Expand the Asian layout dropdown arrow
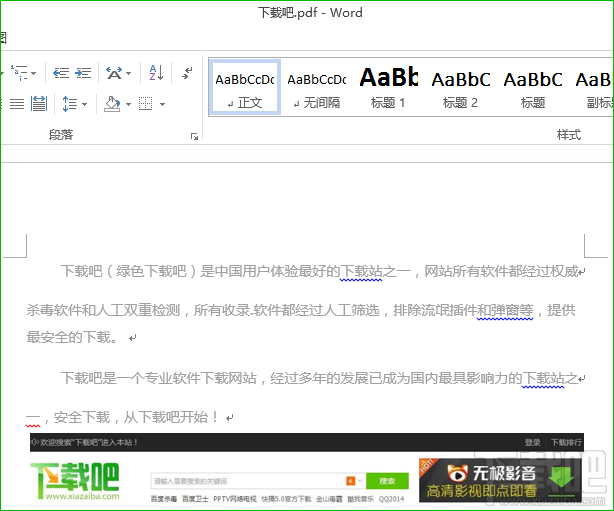Viewport: 614px width, 511px height. pyautogui.click(x=128, y=73)
